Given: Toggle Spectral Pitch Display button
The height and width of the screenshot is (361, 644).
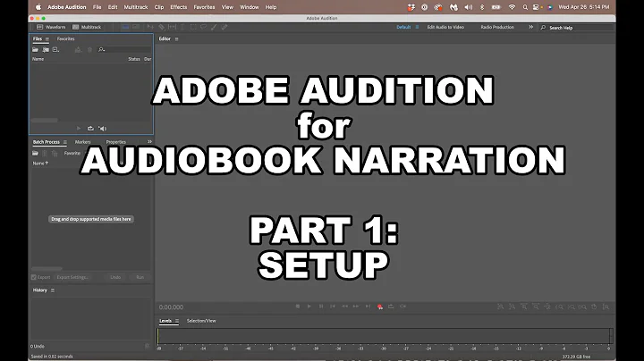Looking at the screenshot, I should click(136, 27).
